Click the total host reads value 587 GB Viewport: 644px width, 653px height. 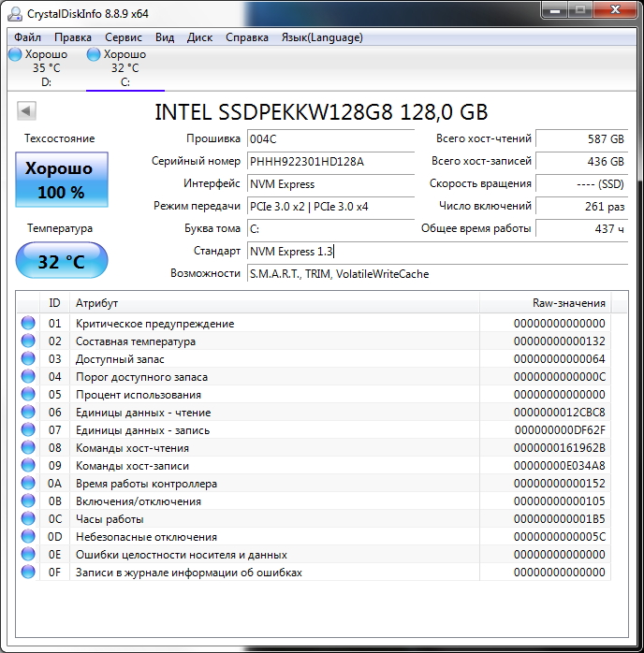(581, 138)
